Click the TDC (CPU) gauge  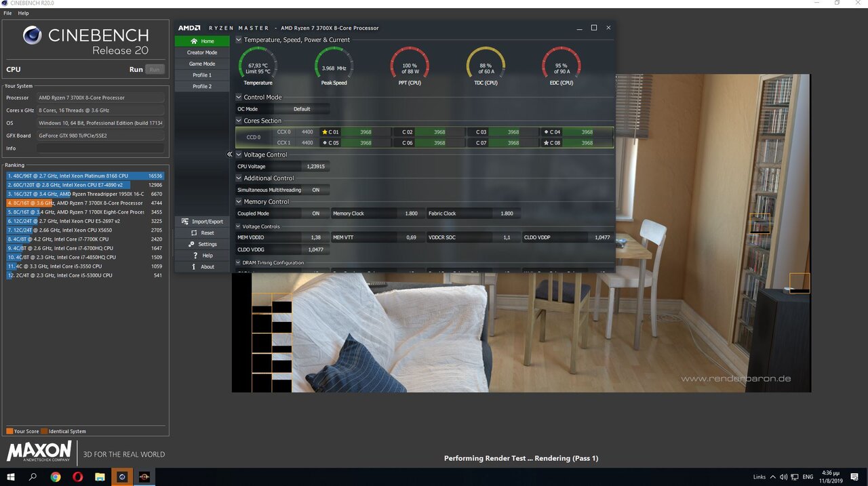(486, 66)
